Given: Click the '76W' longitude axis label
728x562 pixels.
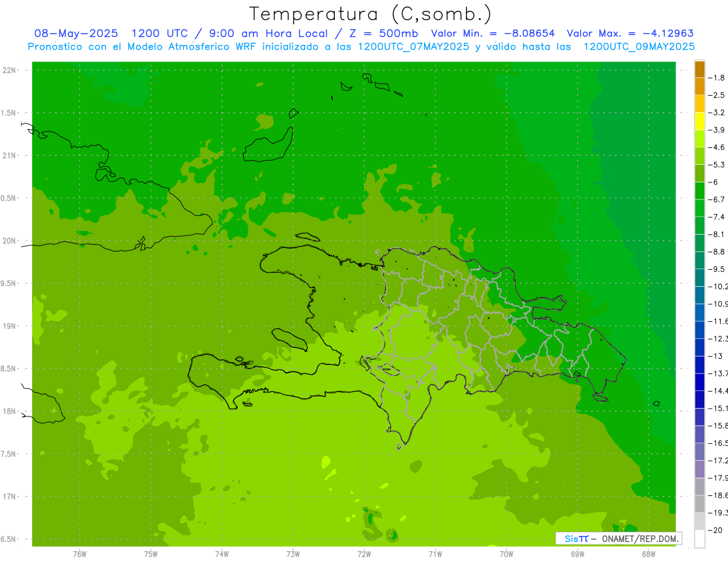Looking at the screenshot, I should (79, 554).
